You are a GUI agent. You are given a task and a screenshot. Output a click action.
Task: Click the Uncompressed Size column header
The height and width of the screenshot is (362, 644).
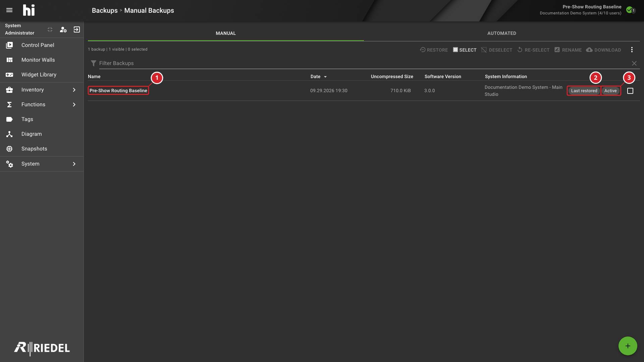[x=392, y=77]
